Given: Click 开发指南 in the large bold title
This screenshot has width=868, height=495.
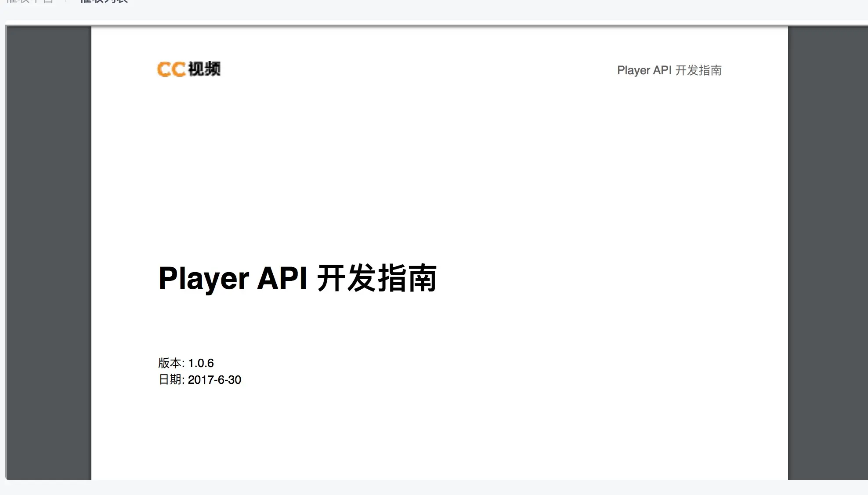Looking at the screenshot, I should (376, 278).
